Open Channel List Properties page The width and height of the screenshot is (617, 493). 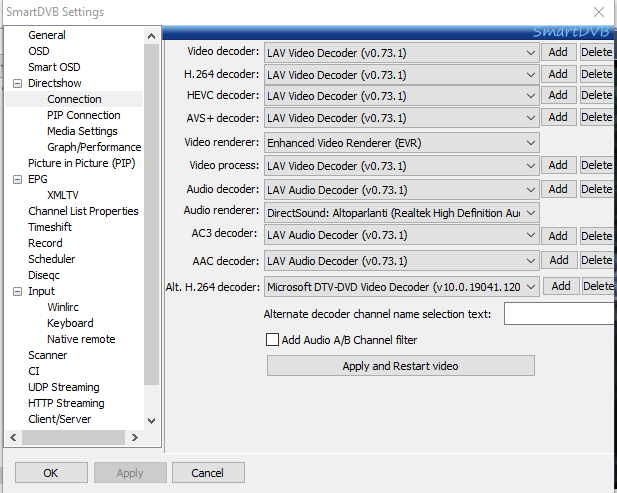pyautogui.click(x=83, y=211)
